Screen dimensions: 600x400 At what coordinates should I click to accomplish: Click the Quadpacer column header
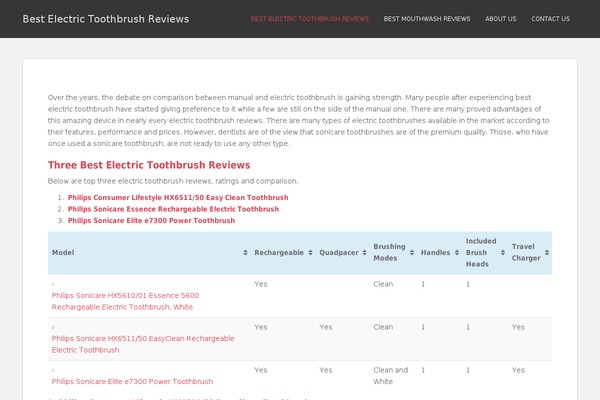coord(342,253)
